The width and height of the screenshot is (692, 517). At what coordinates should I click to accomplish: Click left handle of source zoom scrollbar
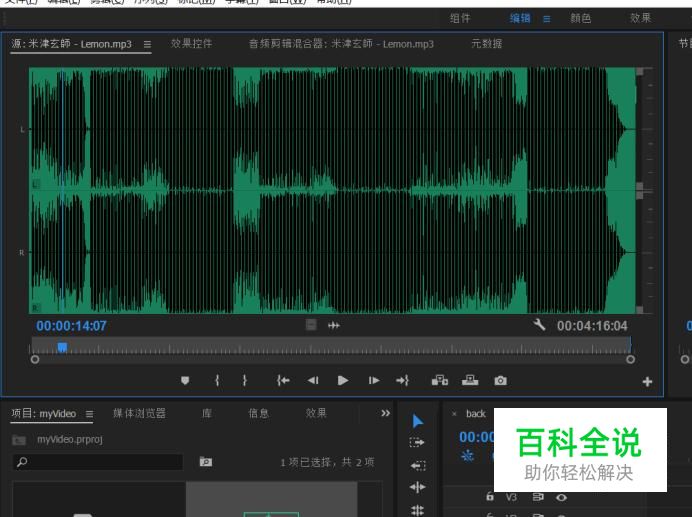coord(35,359)
